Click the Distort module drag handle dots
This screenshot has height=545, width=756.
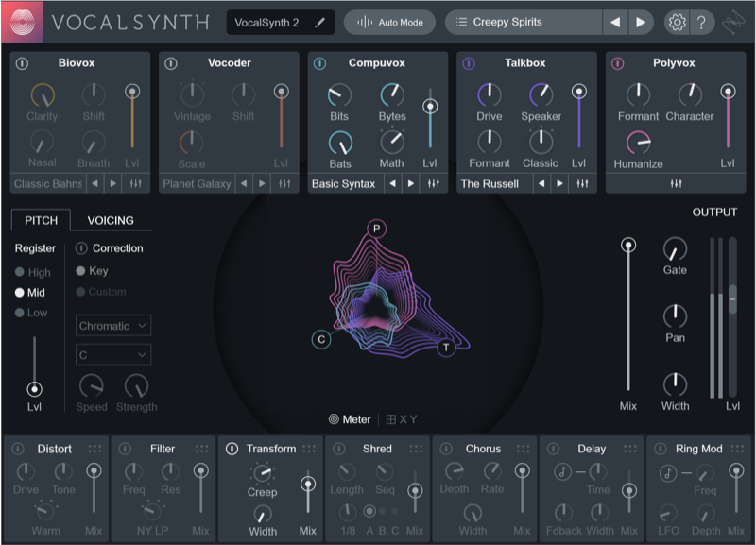94,449
